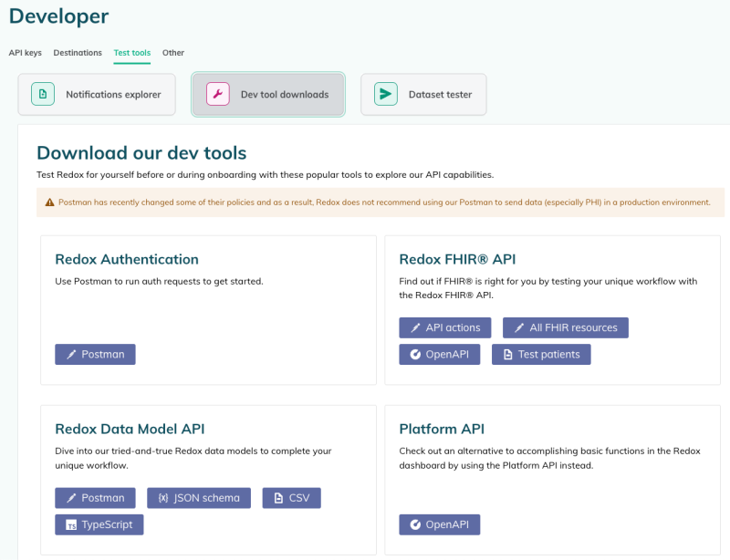Screen dimensions: 730x560
Task: Click the braces icon on JSON schema
Action: click(163, 498)
